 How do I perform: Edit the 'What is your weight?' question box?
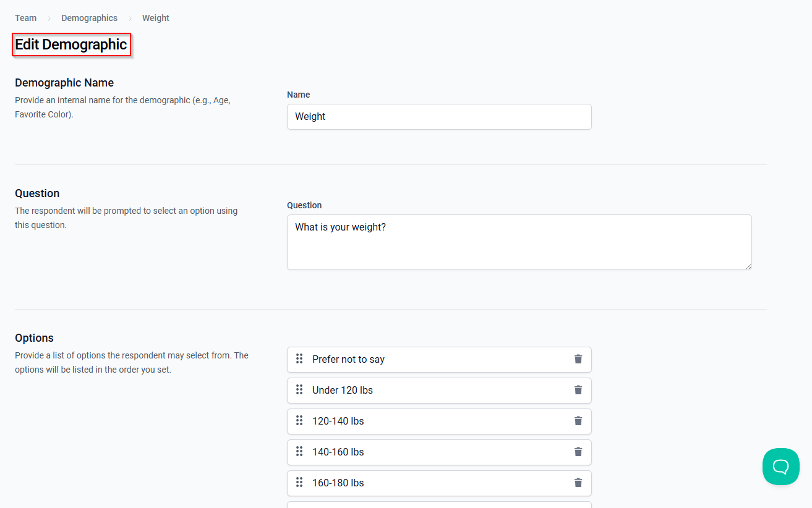tap(519, 242)
